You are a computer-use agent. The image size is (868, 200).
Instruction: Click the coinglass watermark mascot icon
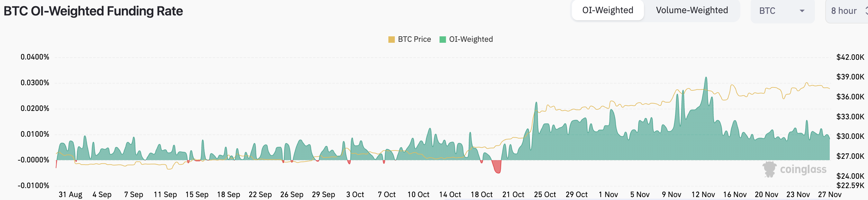point(770,169)
